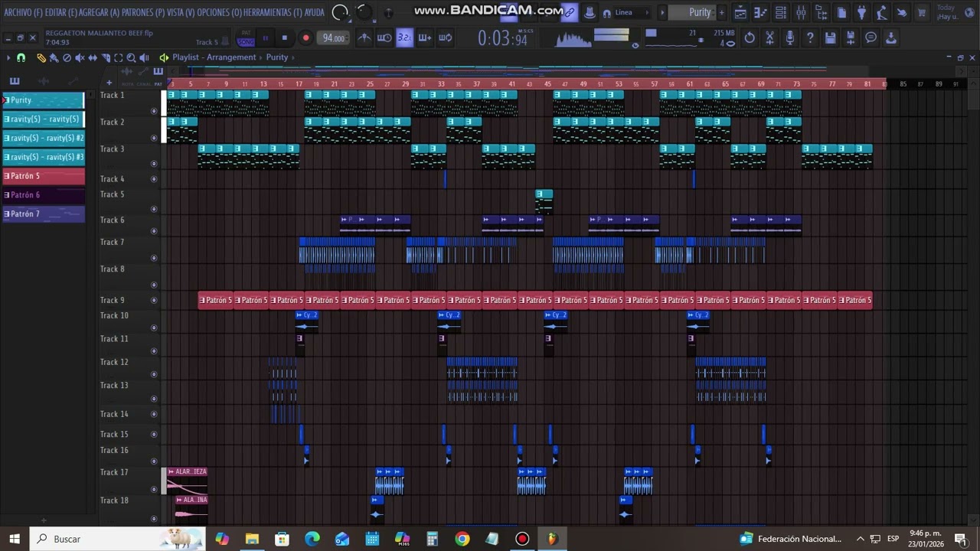Click the Windows Start button
This screenshot has width=980, height=551.
pyautogui.click(x=14, y=539)
